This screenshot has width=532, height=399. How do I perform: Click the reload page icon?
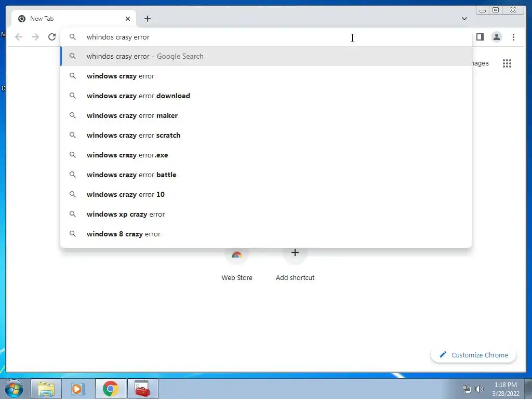52,37
